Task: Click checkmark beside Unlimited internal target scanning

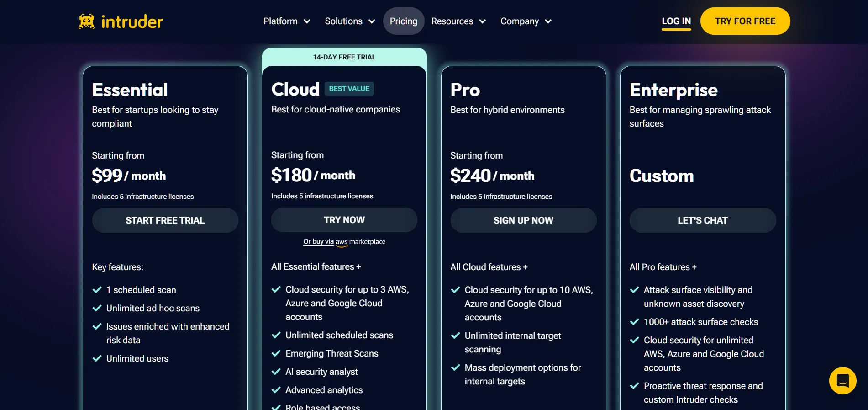Action: pos(455,335)
